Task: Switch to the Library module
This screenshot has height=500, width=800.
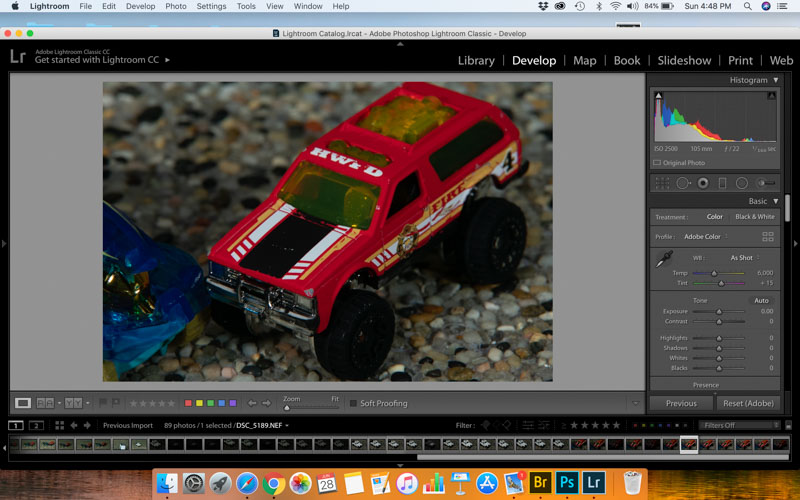Action: (476, 60)
